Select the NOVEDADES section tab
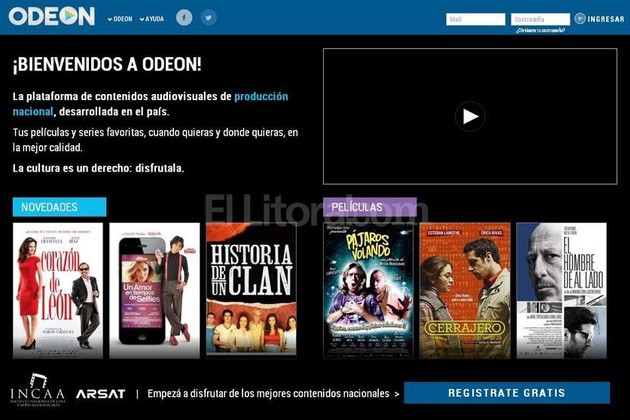The width and height of the screenshot is (630, 420). (59, 207)
